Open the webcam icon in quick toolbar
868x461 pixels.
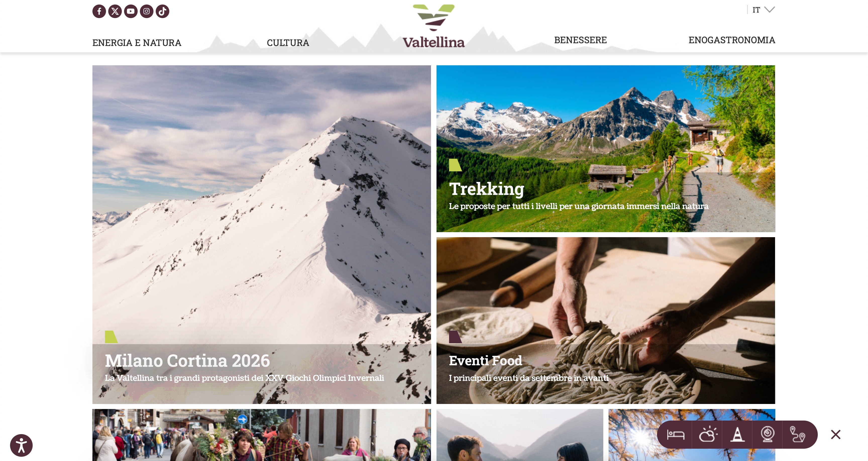[767, 434]
